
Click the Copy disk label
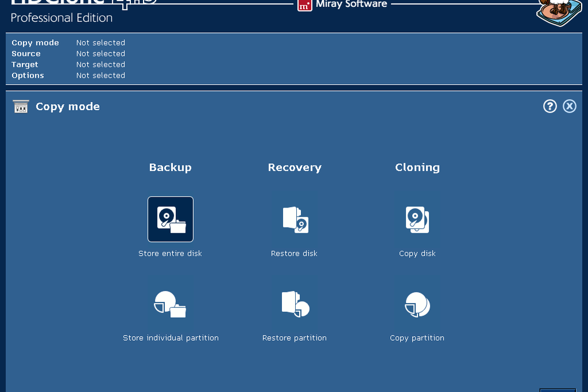point(417,254)
